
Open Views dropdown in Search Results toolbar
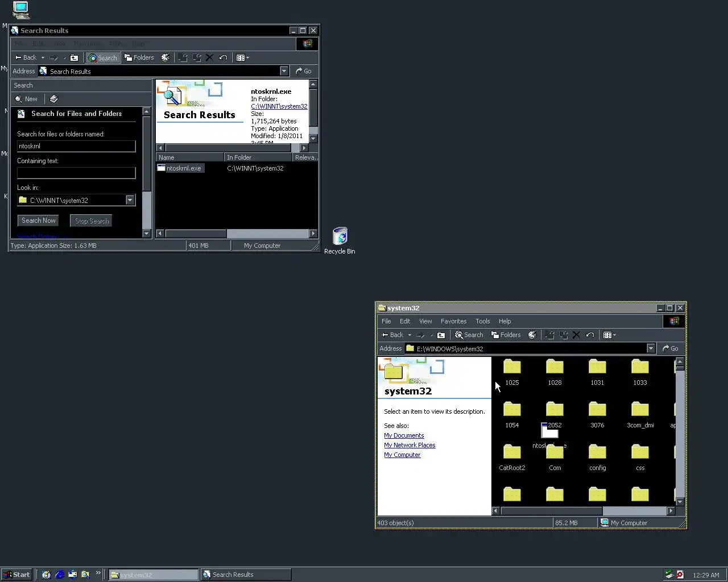(243, 57)
